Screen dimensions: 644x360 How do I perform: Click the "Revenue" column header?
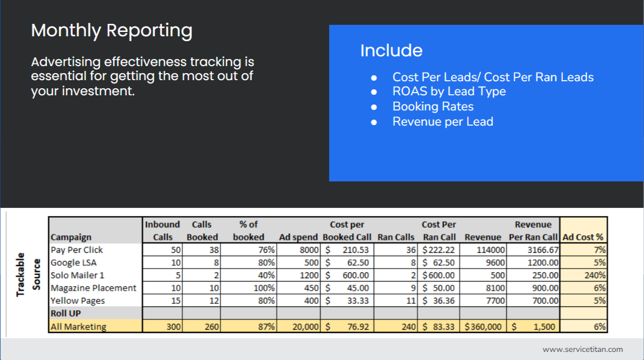(x=483, y=237)
